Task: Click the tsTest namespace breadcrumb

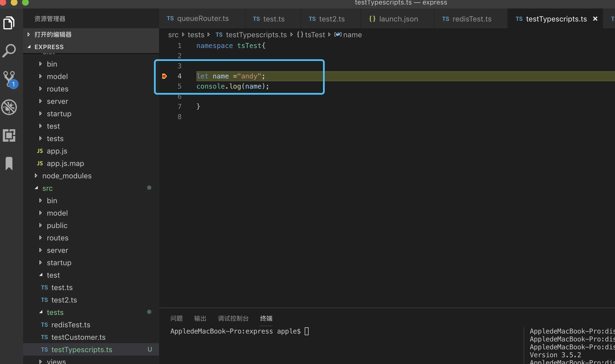Action: 311,35
